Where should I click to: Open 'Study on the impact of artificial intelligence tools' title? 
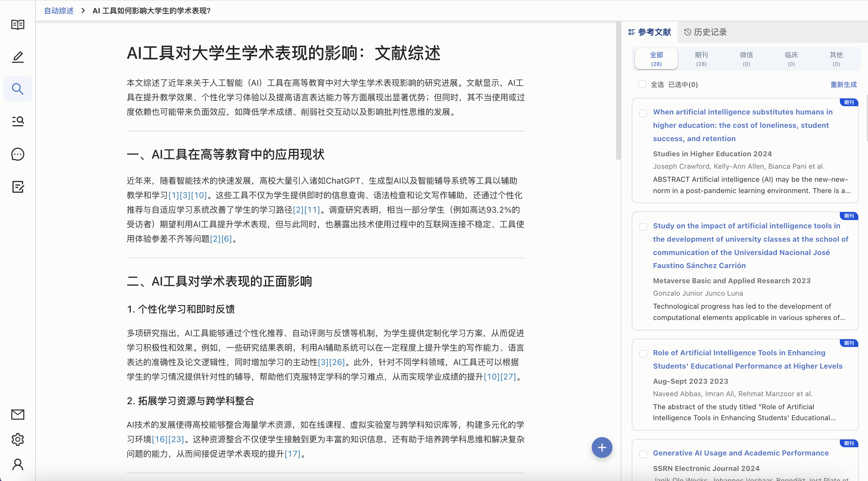click(750, 245)
